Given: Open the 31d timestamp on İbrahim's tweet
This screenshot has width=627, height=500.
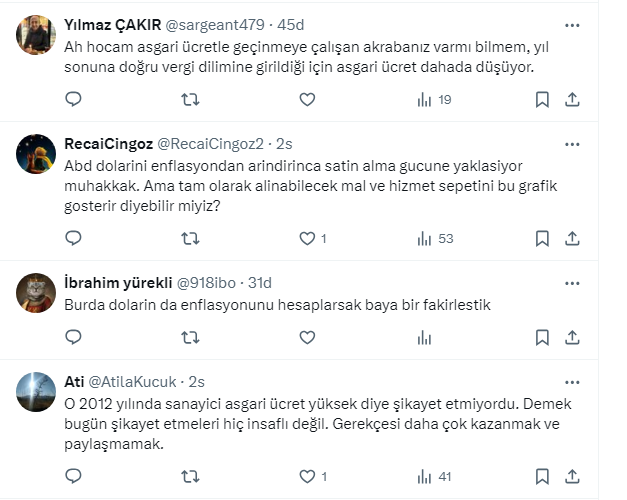Looking at the screenshot, I should pos(259,283).
